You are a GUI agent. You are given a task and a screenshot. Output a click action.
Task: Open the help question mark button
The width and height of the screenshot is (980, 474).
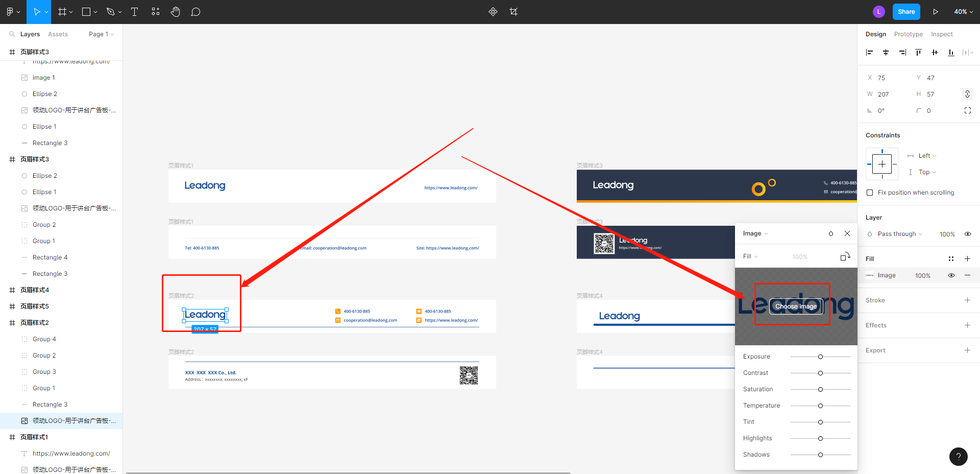click(958, 457)
